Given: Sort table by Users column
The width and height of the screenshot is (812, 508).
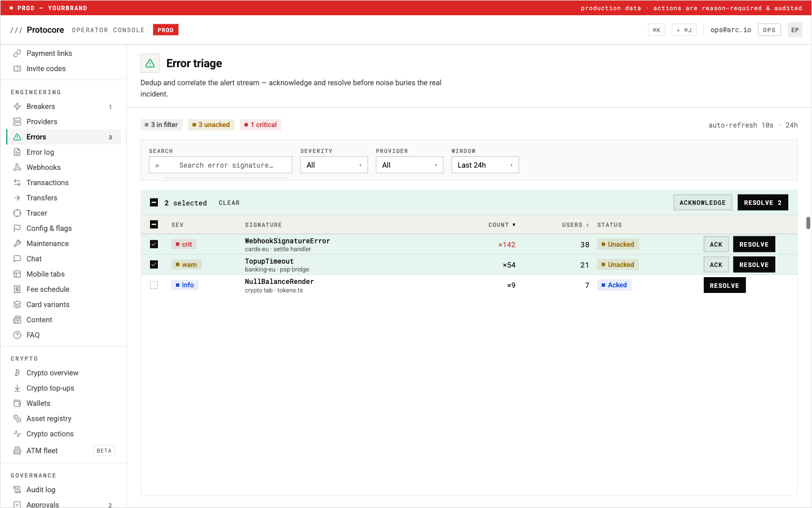Looking at the screenshot, I should point(575,225).
